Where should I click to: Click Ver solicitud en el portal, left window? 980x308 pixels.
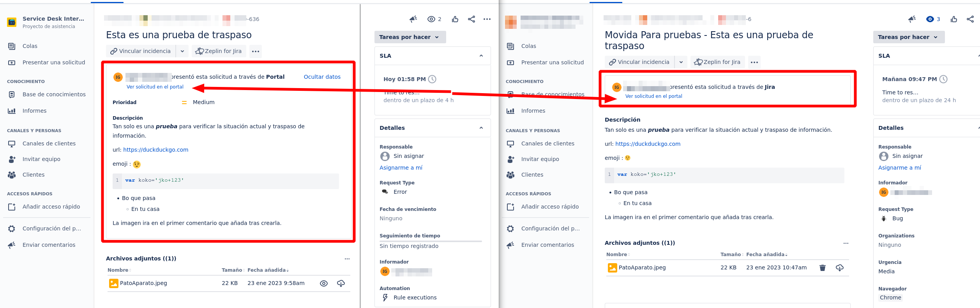point(155,87)
